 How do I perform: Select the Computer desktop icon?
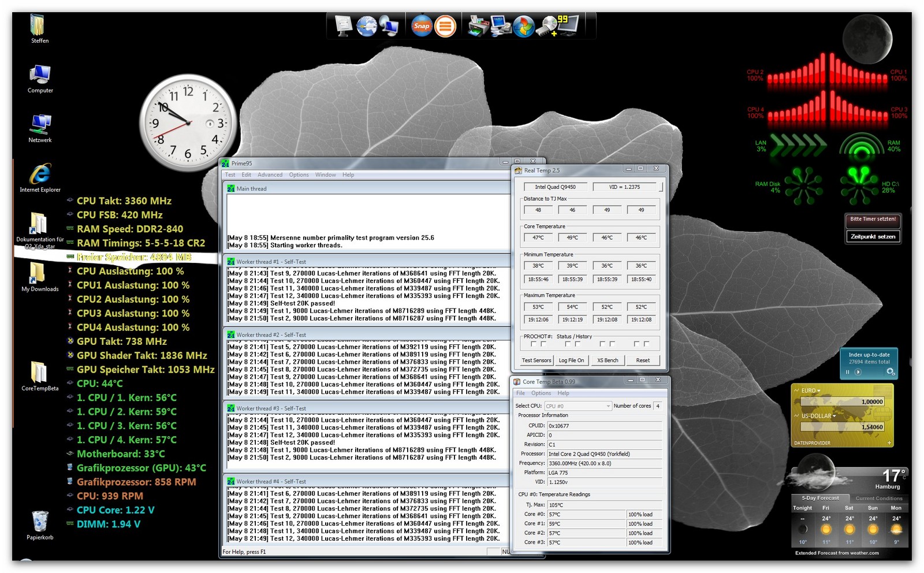(x=40, y=79)
